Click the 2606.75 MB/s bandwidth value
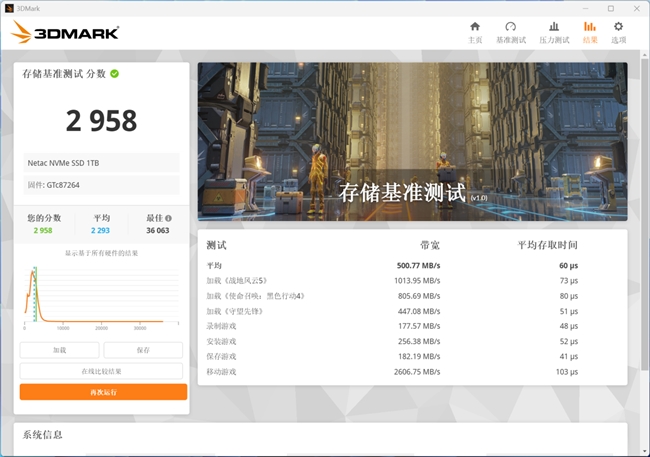Image resolution: width=650 pixels, height=457 pixels. coord(417,372)
